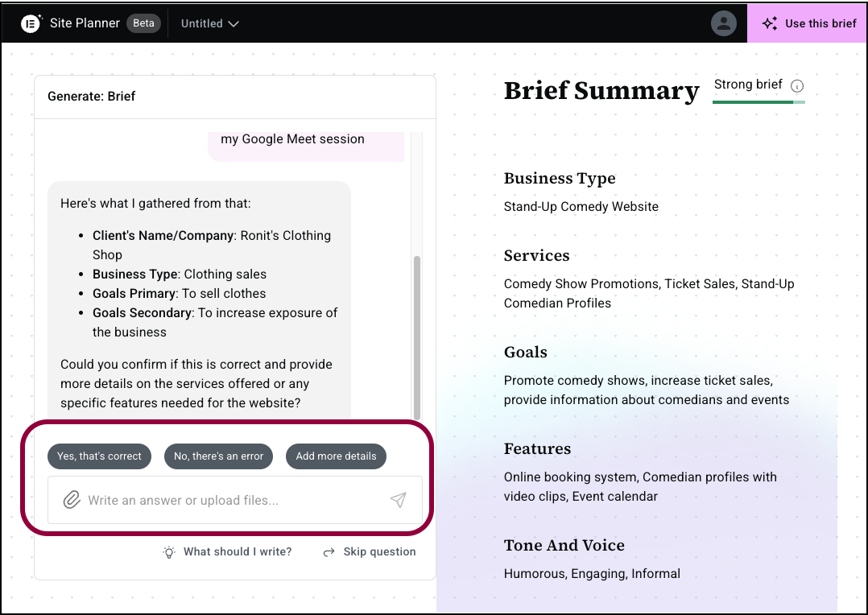
Task: Select the Add more details reply
Action: pos(336,456)
